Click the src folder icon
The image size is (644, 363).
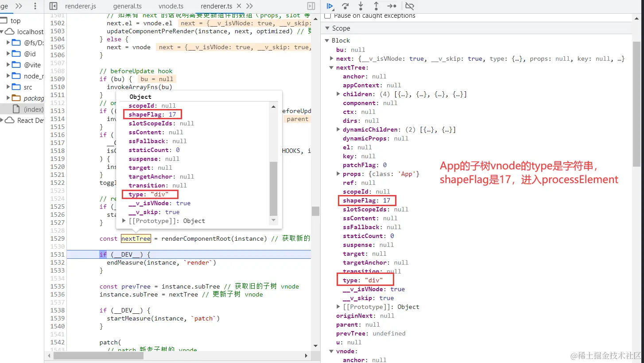point(16,87)
